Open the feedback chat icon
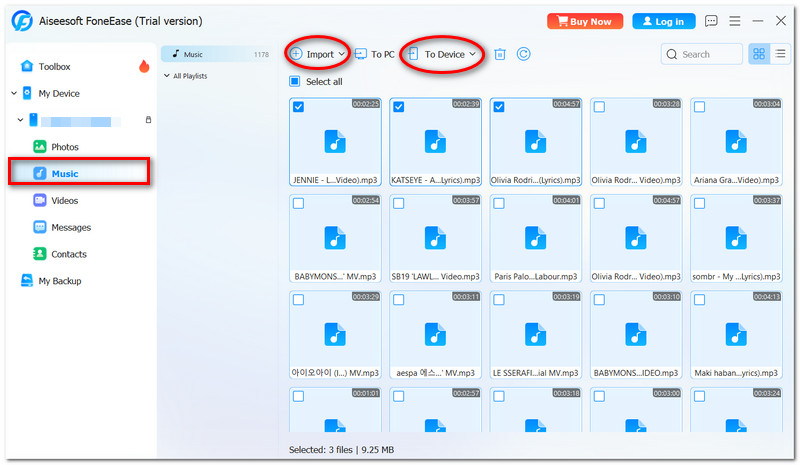 point(711,21)
